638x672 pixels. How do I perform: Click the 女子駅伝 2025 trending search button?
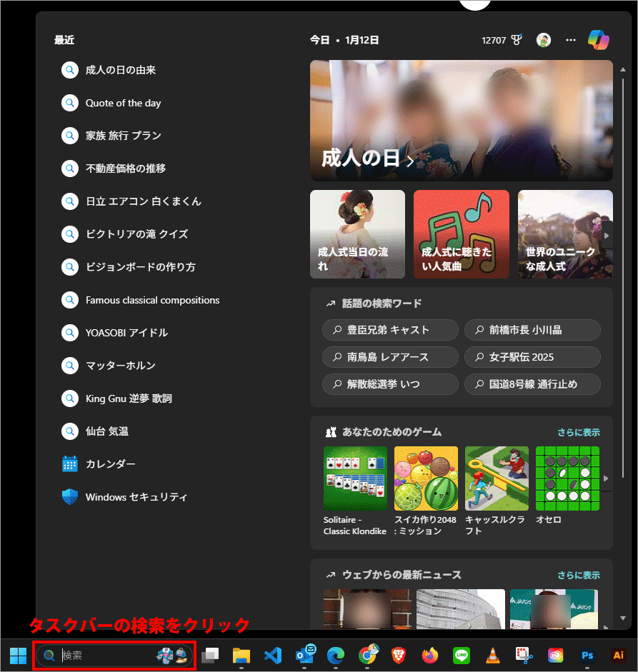[532, 357]
